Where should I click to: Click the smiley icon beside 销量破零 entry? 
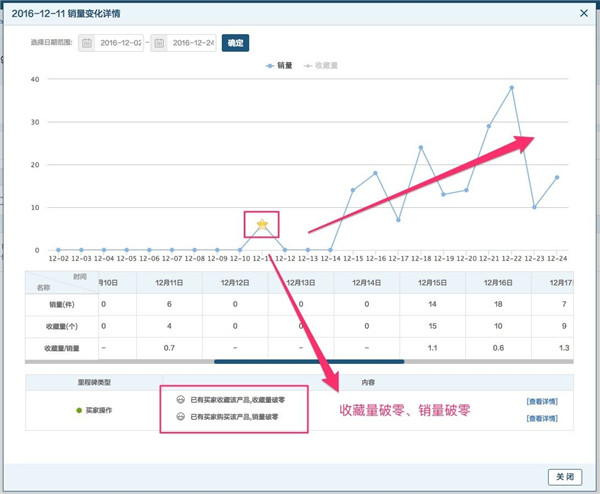point(180,416)
